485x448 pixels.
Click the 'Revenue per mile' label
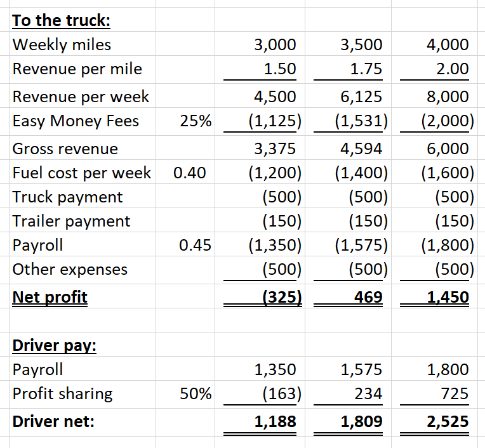pos(77,69)
